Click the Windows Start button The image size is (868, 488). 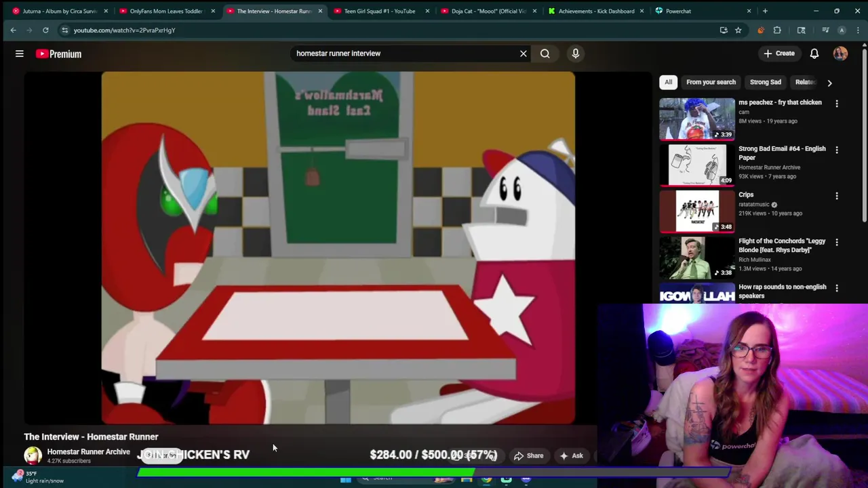click(x=346, y=479)
